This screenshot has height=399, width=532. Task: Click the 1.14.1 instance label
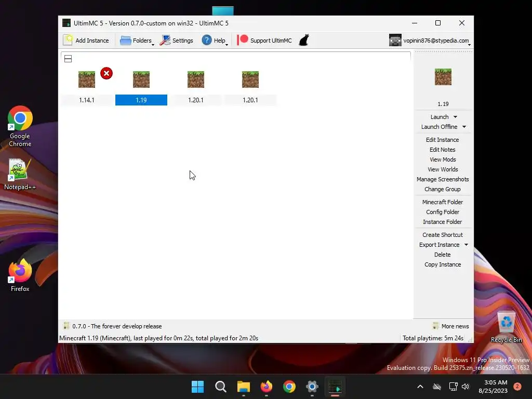pyautogui.click(x=87, y=100)
